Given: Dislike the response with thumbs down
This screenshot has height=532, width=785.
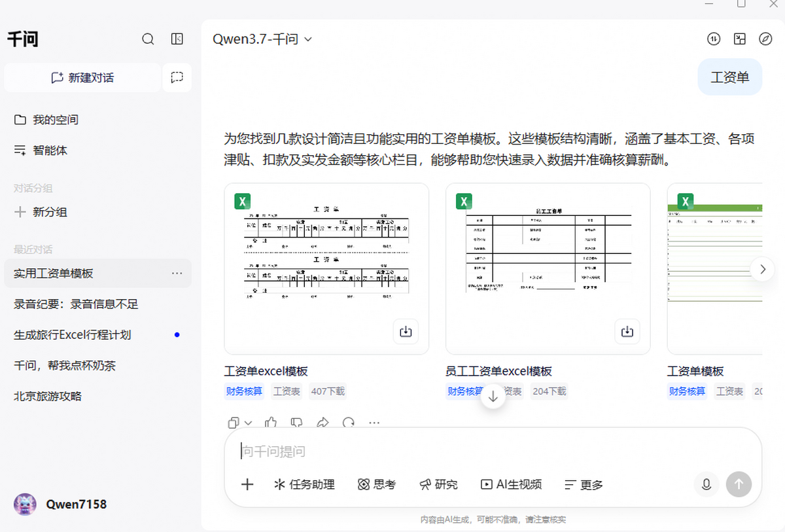Looking at the screenshot, I should tap(296, 423).
